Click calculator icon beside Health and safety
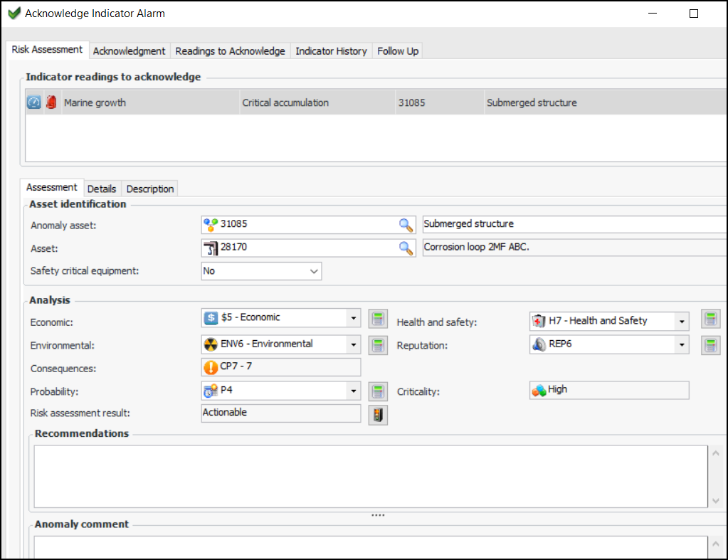728x560 pixels. 710,319
